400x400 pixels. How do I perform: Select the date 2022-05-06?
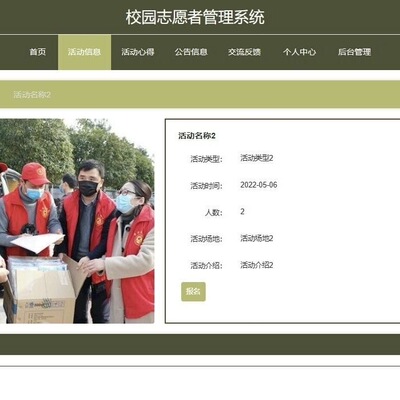(259, 185)
